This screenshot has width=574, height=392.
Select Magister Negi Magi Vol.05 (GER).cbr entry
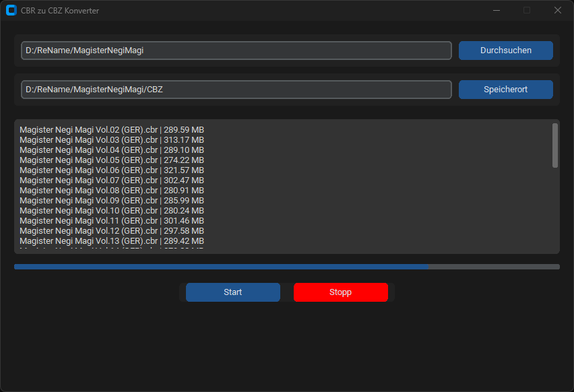coord(112,160)
